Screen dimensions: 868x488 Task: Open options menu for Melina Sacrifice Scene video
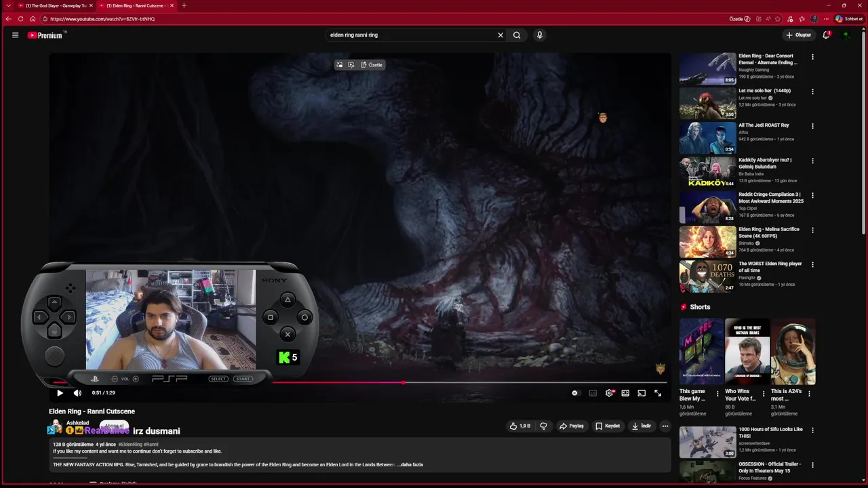pos(812,230)
